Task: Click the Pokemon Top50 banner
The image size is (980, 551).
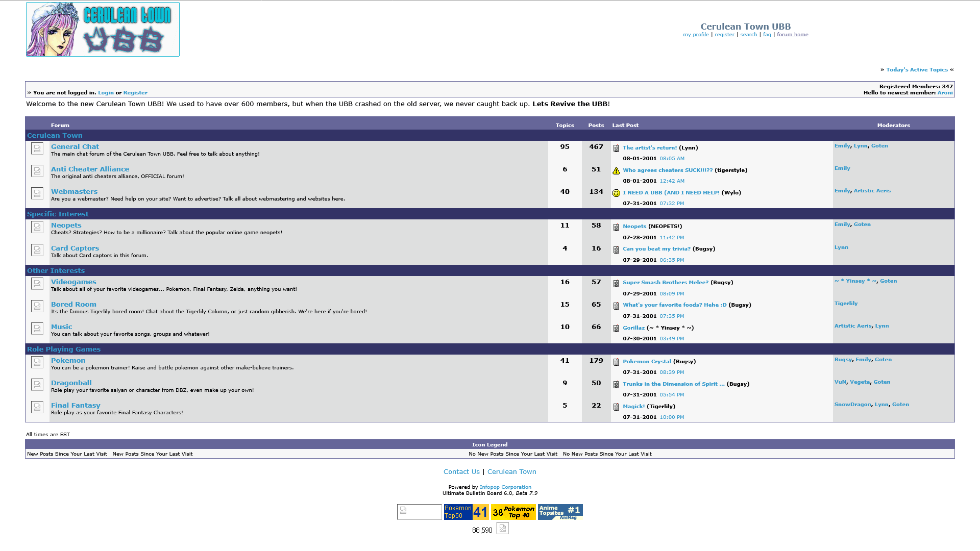Action: (466, 512)
